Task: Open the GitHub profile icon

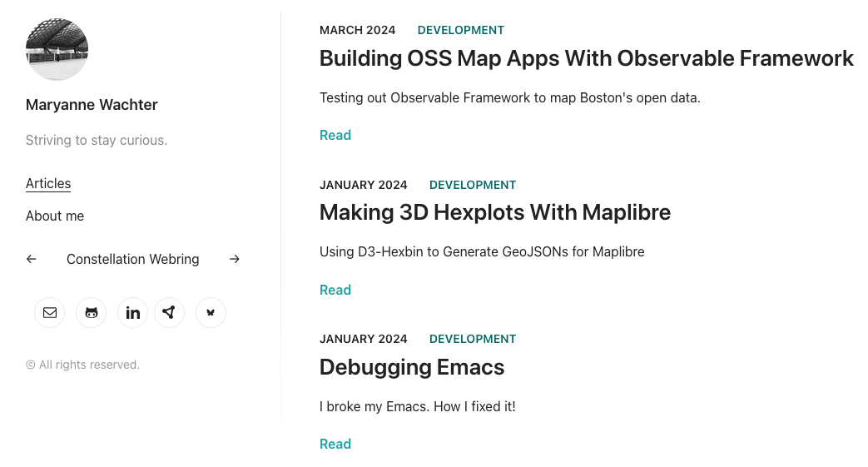Action: click(x=92, y=313)
